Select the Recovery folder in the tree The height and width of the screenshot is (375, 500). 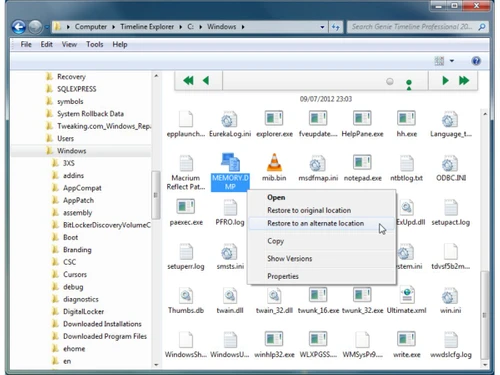pos(71,77)
